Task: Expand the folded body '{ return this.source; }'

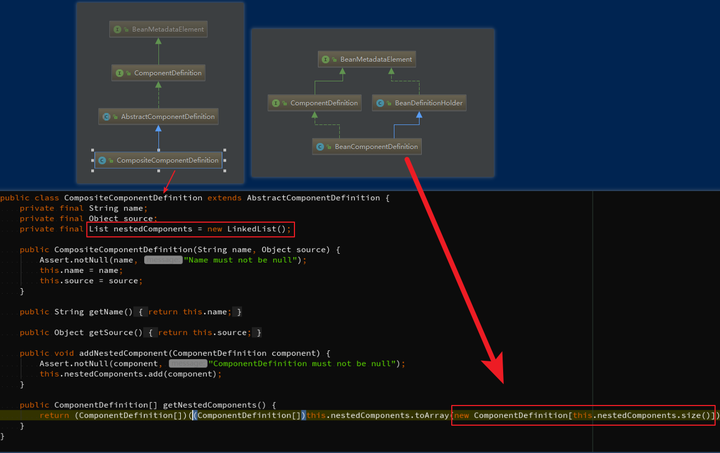Action: point(205,333)
